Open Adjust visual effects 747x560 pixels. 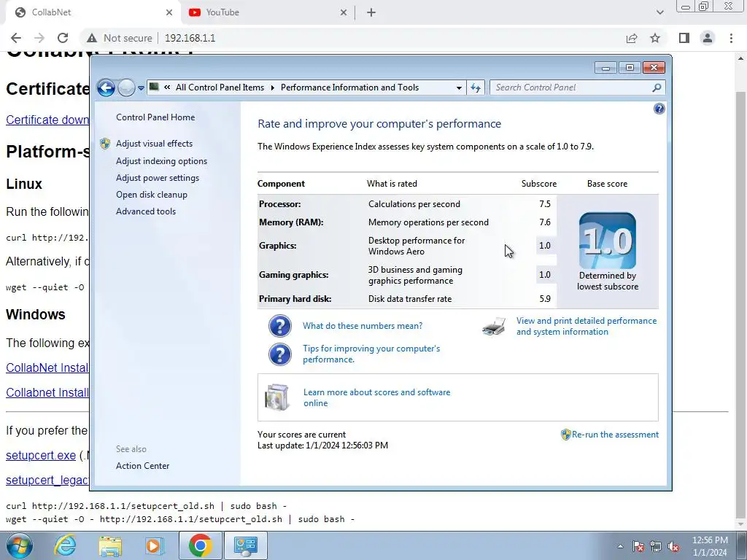pyautogui.click(x=155, y=144)
